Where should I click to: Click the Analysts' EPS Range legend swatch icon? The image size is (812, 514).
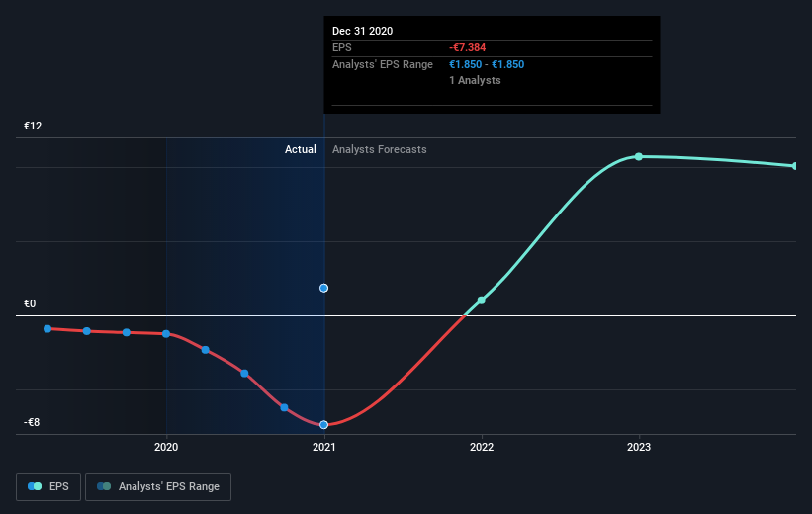point(104,486)
